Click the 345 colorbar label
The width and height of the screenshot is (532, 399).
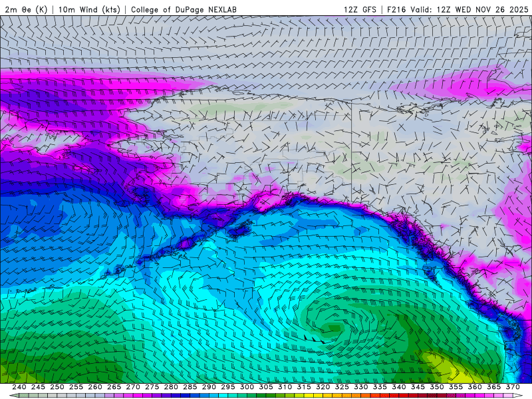[418, 387]
